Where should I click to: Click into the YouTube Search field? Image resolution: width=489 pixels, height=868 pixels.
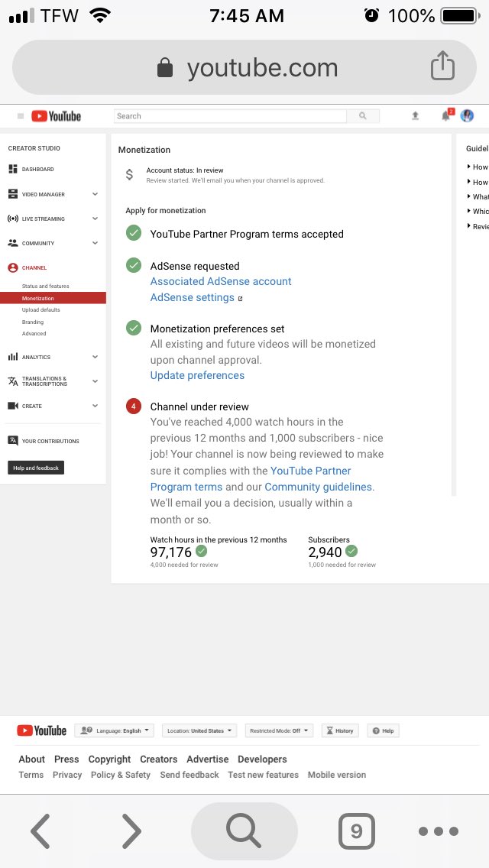[x=231, y=116]
